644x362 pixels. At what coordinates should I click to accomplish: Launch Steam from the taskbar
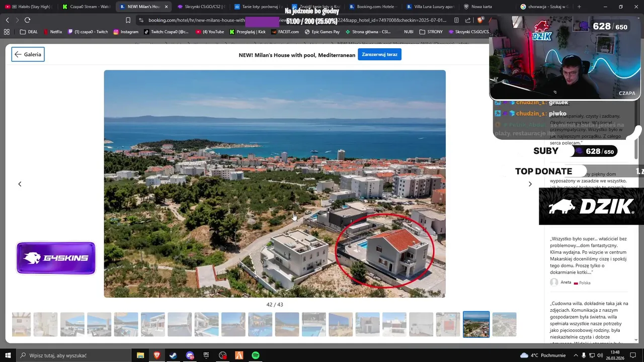coord(173,355)
